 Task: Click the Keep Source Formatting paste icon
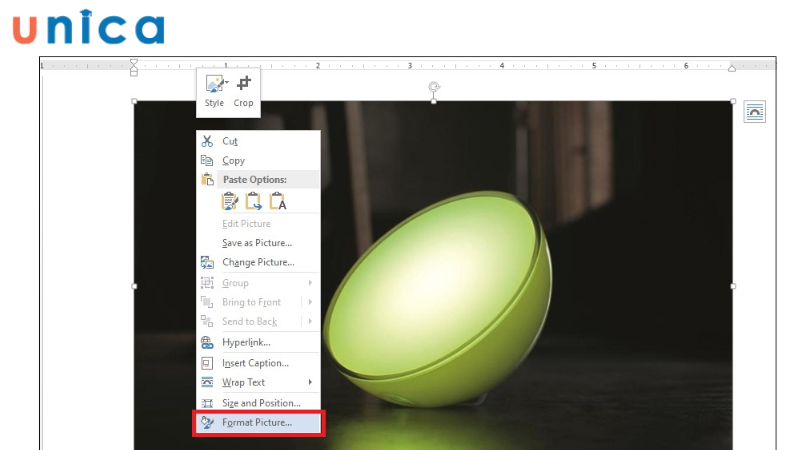tap(230, 201)
